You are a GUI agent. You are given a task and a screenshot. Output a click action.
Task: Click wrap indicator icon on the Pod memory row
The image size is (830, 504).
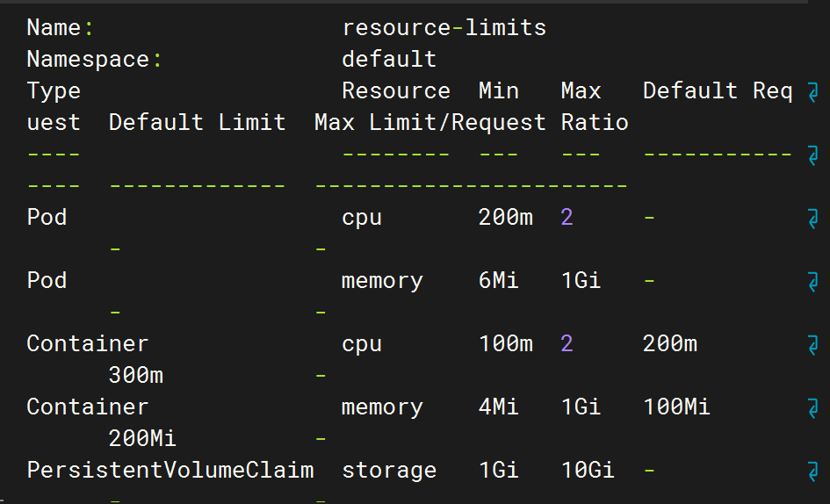[x=812, y=281]
